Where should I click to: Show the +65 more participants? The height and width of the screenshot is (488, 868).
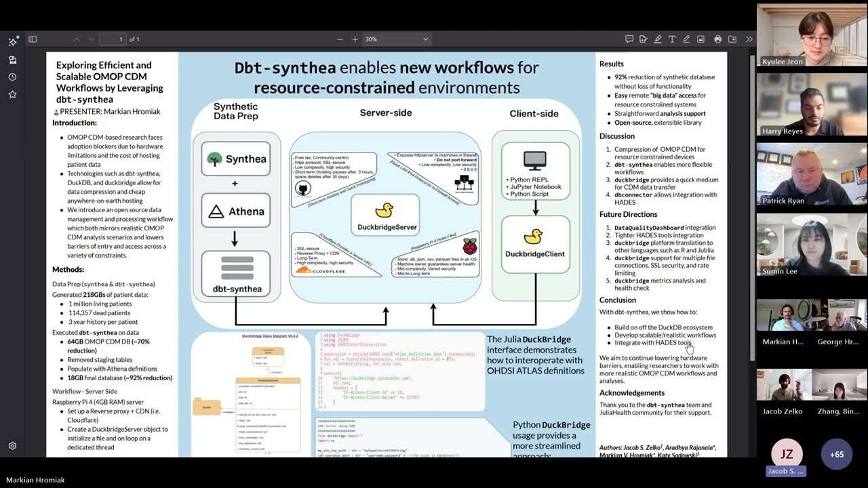click(837, 454)
